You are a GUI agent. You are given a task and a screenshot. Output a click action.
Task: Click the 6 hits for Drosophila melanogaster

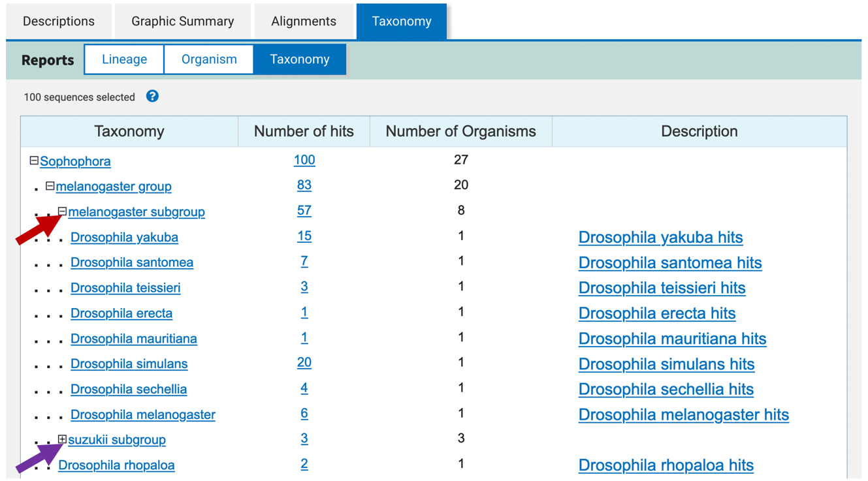304,414
